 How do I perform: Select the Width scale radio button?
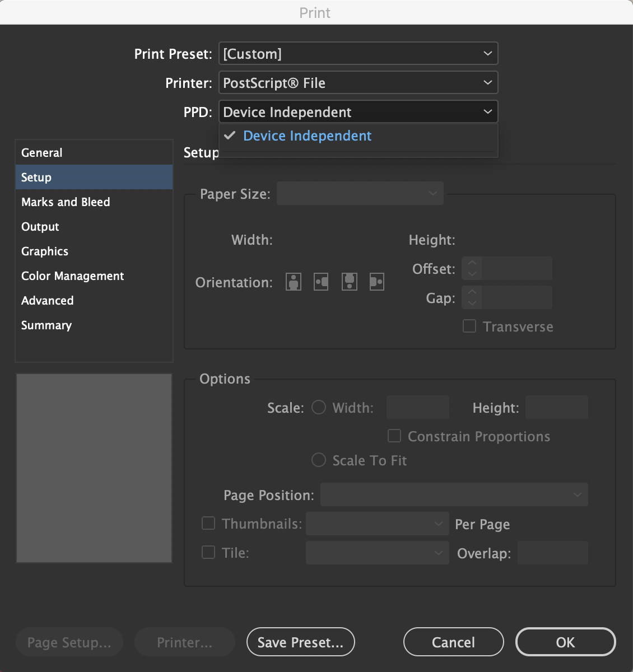click(318, 407)
